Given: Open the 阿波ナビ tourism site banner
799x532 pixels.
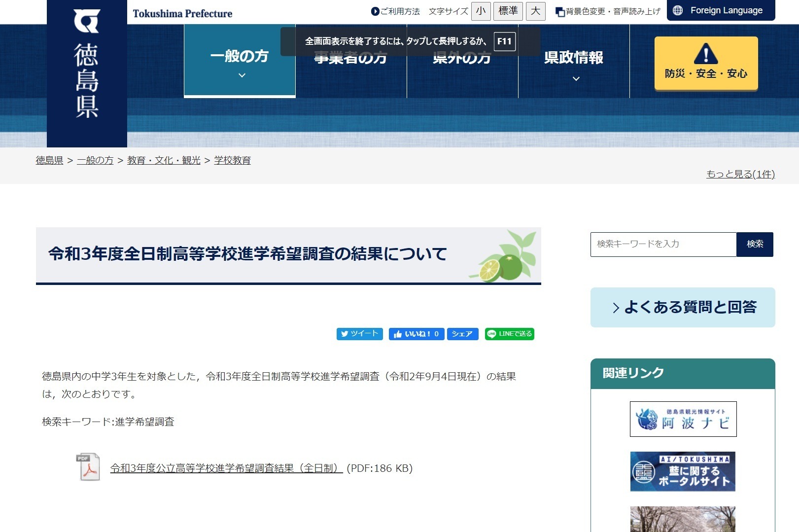Looking at the screenshot, I should (x=682, y=420).
